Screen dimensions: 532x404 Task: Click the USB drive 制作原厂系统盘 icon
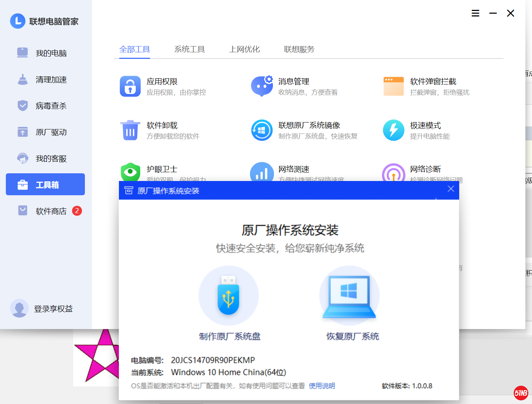[x=229, y=295]
